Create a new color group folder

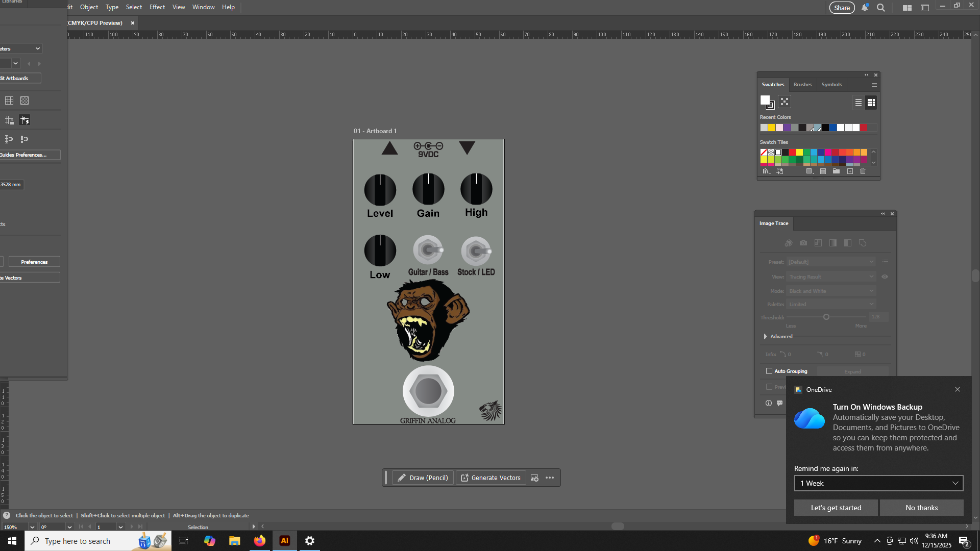[x=836, y=171]
